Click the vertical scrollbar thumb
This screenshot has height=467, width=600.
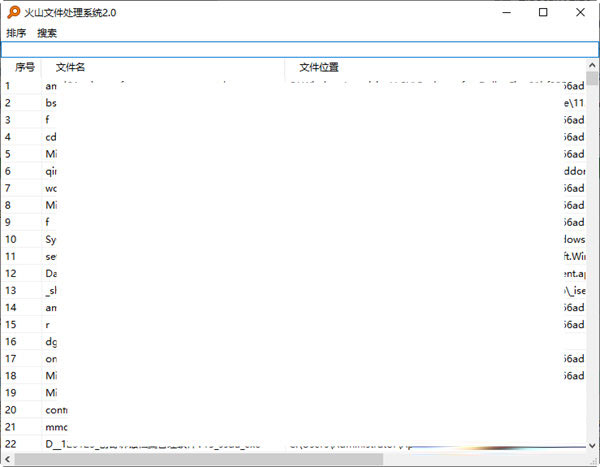pos(592,78)
